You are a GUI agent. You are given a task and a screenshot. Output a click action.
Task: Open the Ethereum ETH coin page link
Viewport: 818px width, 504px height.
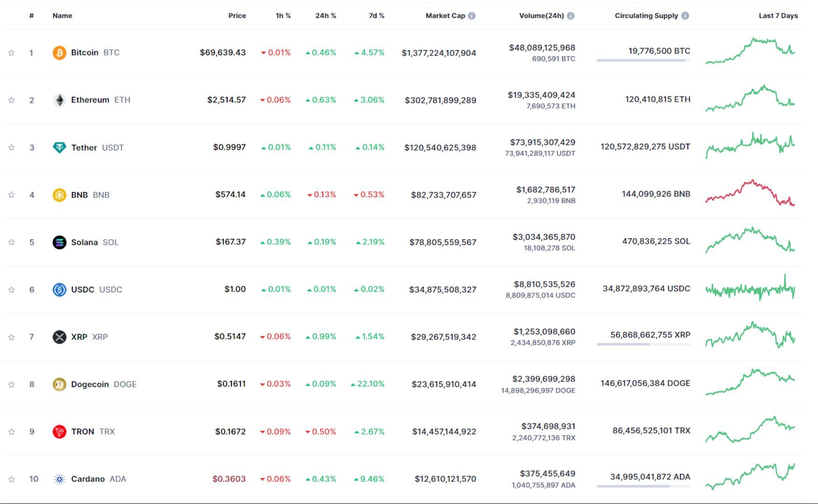(x=90, y=99)
